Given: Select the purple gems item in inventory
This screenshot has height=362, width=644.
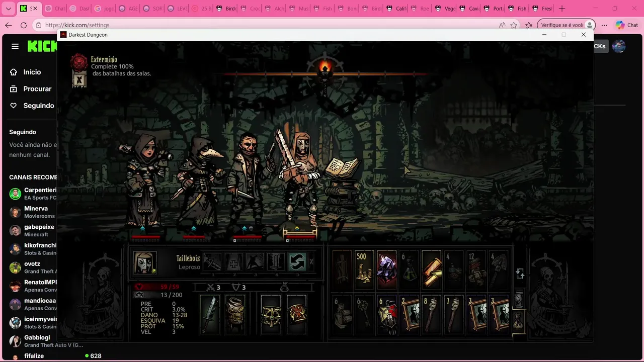Looking at the screenshot, I should pos(387,269).
